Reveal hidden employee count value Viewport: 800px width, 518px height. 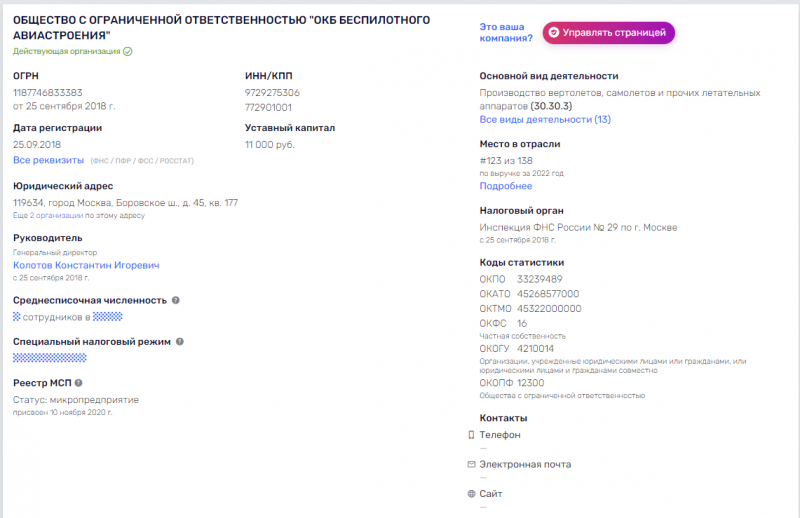[16, 317]
